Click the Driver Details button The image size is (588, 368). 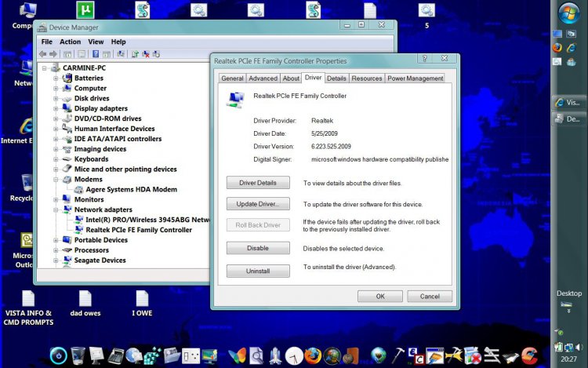click(258, 183)
